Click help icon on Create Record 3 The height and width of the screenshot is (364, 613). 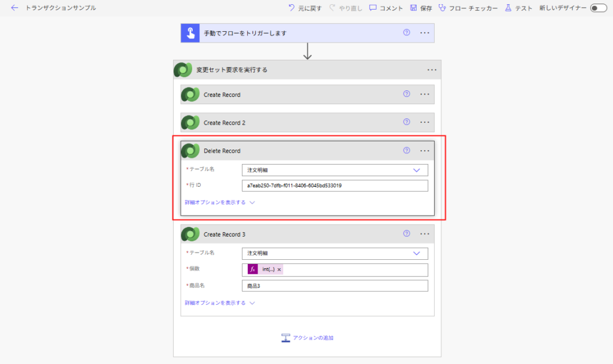(x=406, y=234)
